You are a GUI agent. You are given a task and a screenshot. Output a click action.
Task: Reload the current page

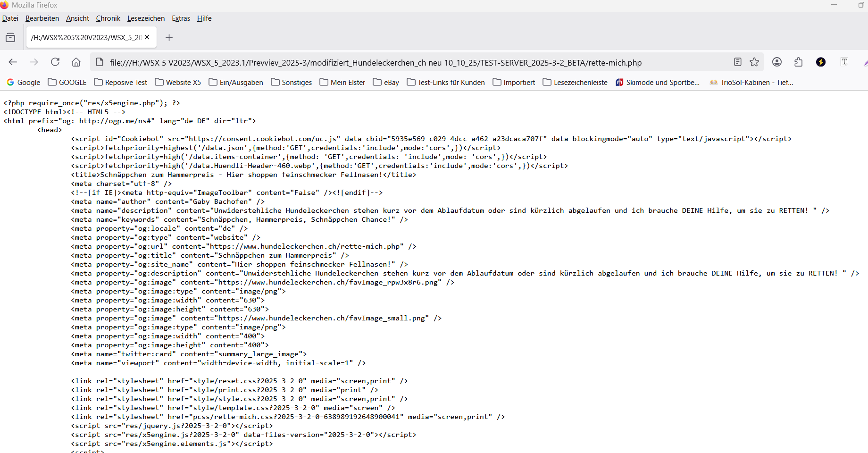coord(55,62)
